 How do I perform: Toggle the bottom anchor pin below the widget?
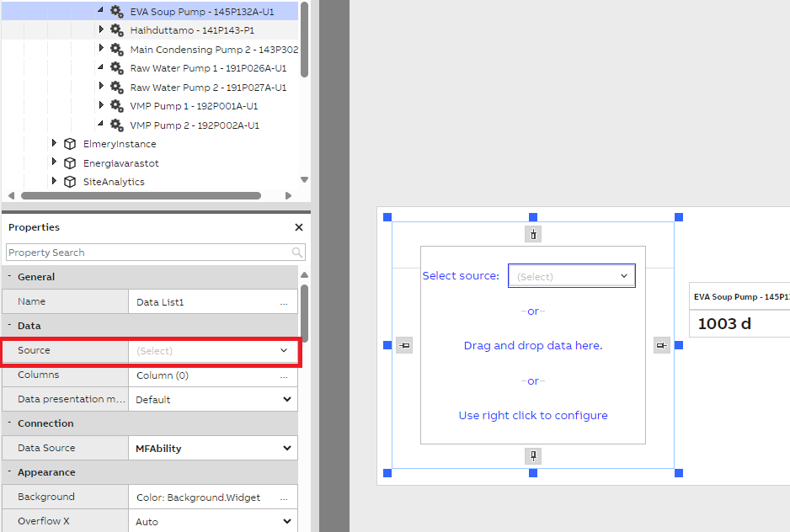pos(532,455)
